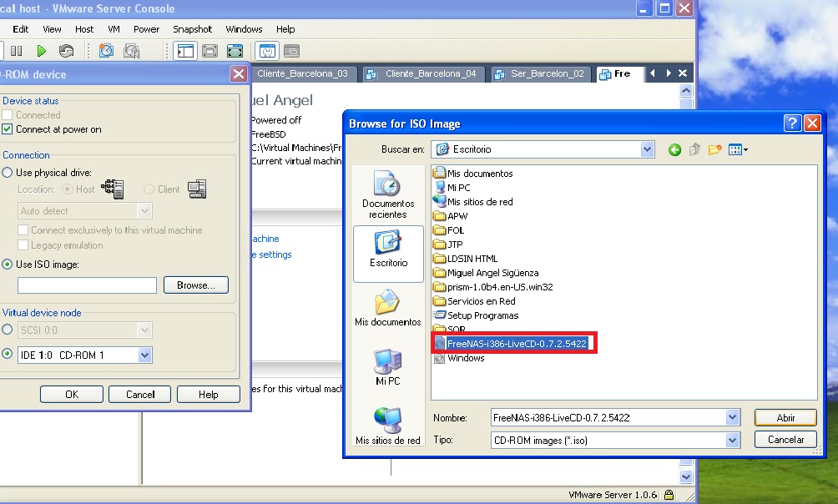
Task: Uncheck Connect at power on
Action: (7, 129)
